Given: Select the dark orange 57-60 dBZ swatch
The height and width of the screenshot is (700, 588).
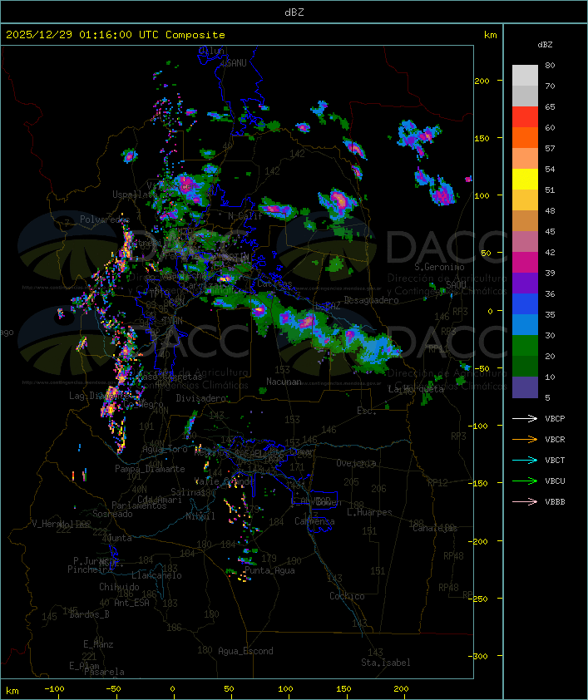Looking at the screenshot, I should click(525, 138).
